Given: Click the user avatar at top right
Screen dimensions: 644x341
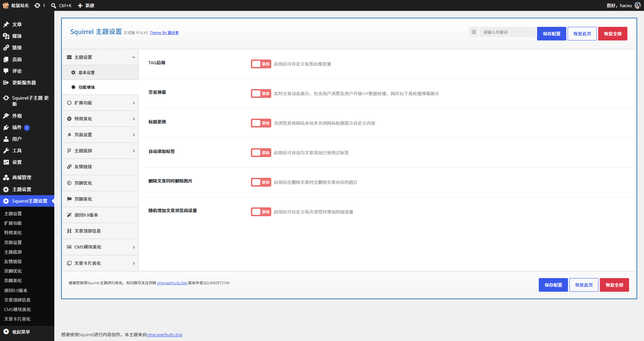Looking at the screenshot, I should click(637, 5).
